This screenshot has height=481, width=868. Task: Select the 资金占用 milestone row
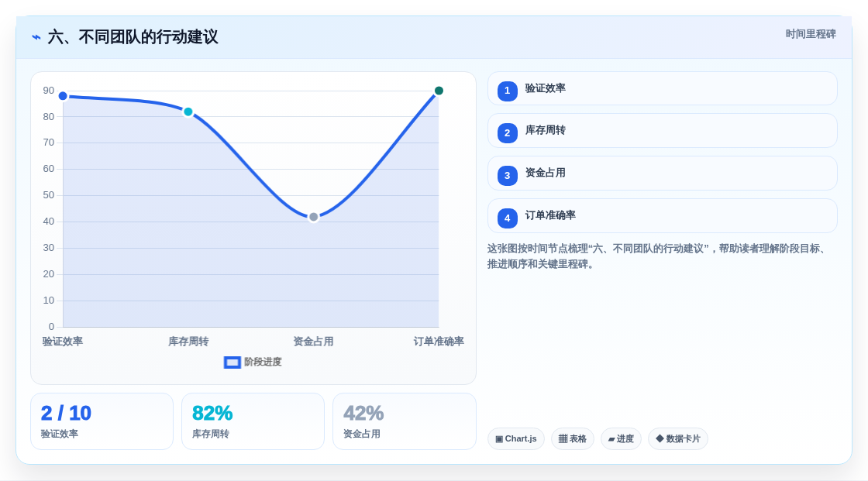[x=662, y=174]
